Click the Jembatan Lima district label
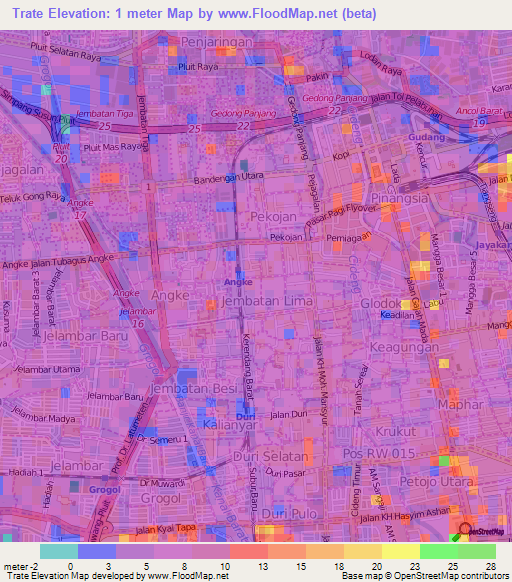Screen dimensions: 512x582 [267, 301]
